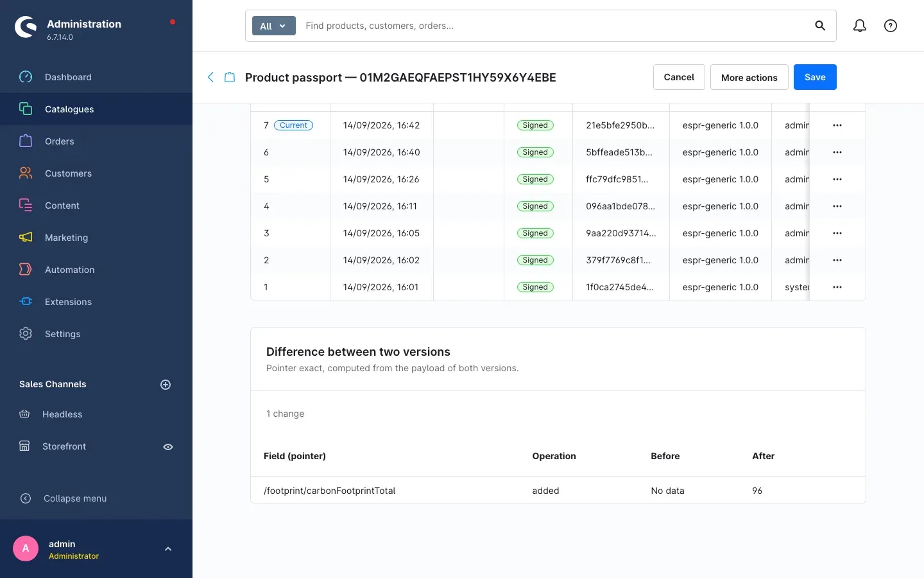The width and height of the screenshot is (924, 578).
Task: Open the Content menu item
Action: tap(96, 206)
